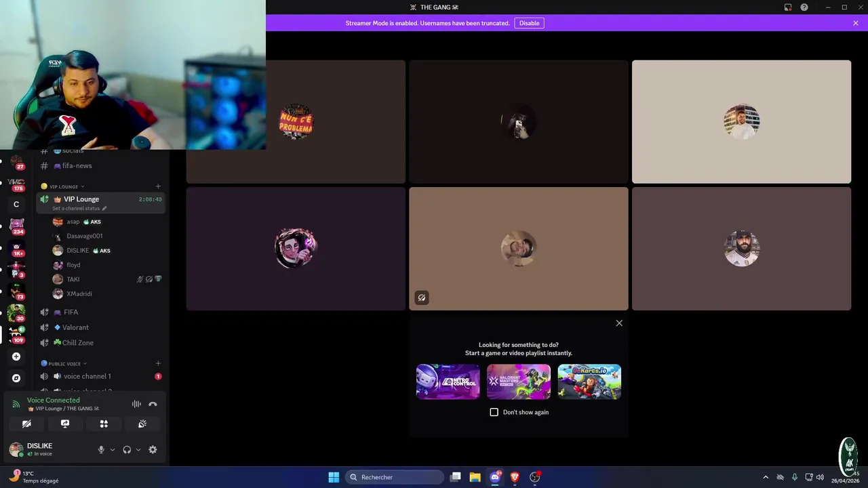Create channel in PUBLIC VOICE category
868x488 pixels.
coord(158,364)
